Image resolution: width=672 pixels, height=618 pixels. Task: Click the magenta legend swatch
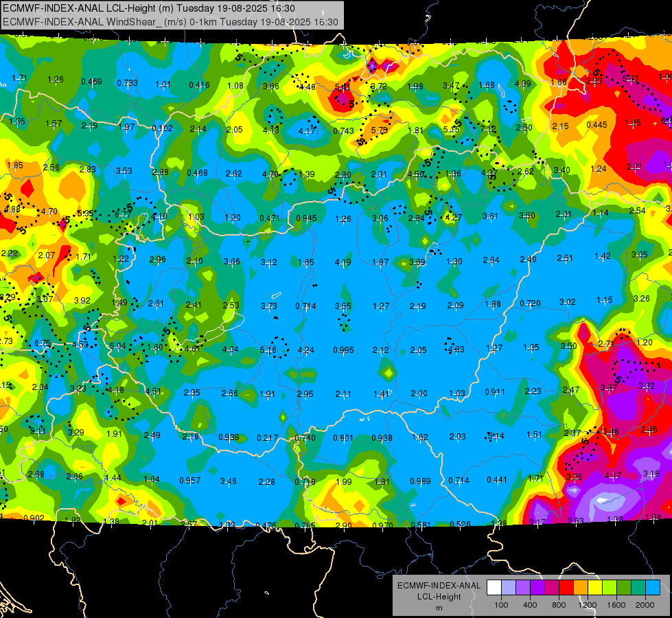pyautogui.click(x=552, y=588)
